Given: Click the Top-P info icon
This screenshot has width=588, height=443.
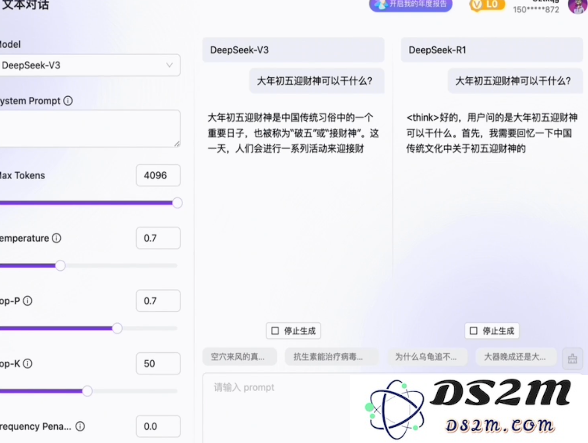Looking at the screenshot, I should [28, 301].
